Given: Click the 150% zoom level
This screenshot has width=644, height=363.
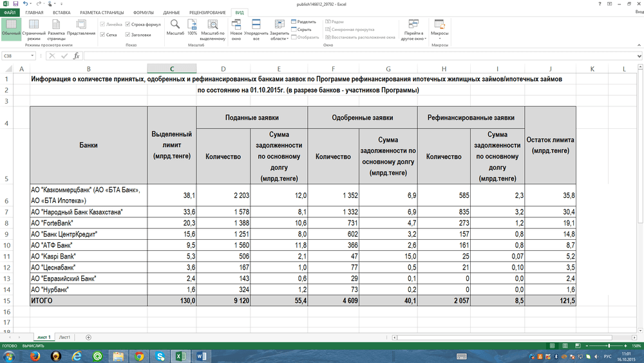Looking at the screenshot, I should click(637, 346).
